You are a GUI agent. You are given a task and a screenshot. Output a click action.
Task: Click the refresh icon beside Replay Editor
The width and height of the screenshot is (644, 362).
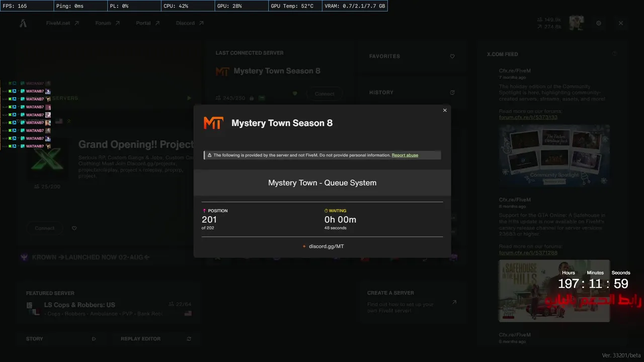pos(189,339)
